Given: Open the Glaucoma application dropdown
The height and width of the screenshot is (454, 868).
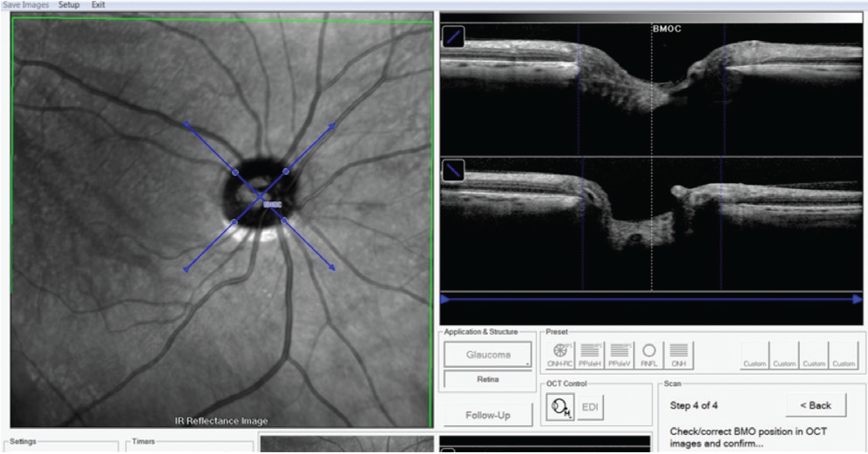Looking at the screenshot, I should point(488,355).
